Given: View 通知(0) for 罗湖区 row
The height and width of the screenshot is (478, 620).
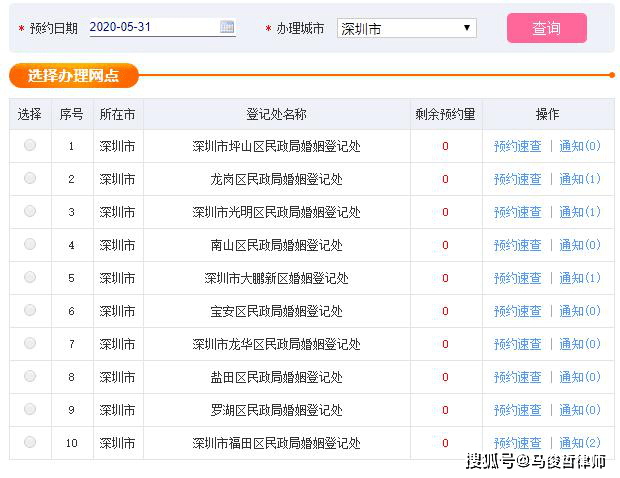Looking at the screenshot, I should tap(580, 410).
